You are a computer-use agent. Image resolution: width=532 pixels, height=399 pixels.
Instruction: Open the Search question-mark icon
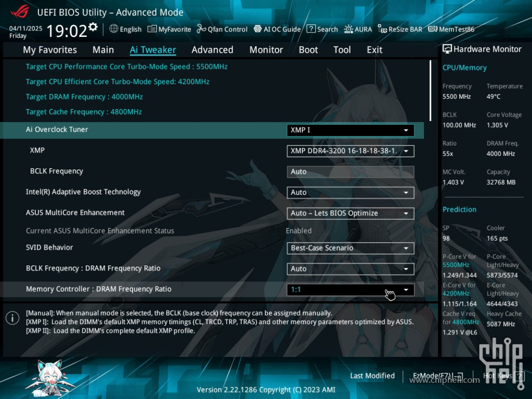pyautogui.click(x=311, y=29)
